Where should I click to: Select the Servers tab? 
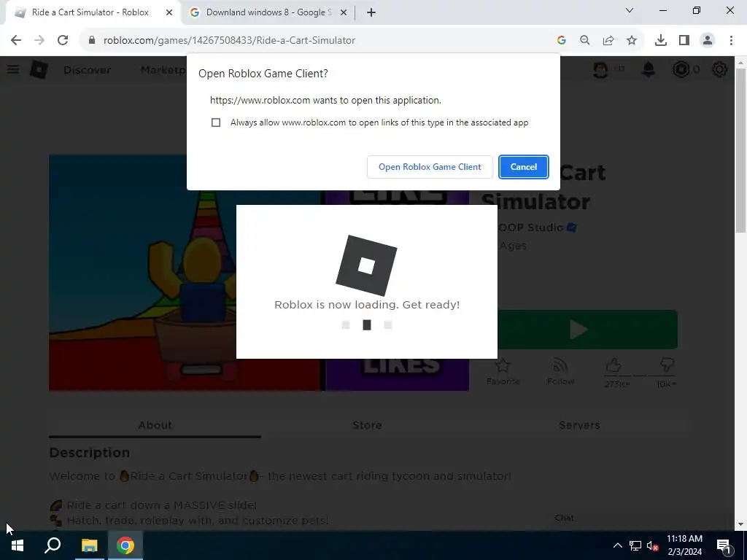point(579,425)
